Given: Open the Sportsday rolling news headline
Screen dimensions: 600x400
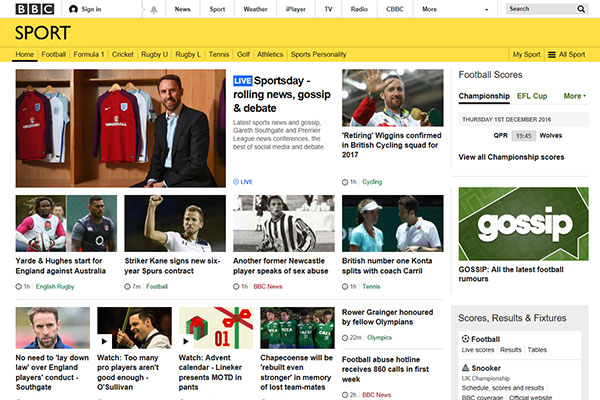Looking at the screenshot, I should coord(282,95).
